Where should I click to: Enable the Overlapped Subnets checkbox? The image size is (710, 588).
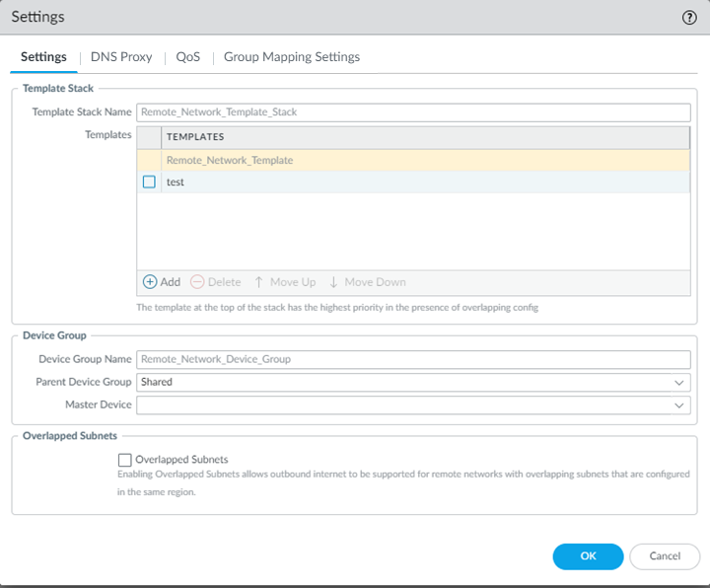point(125,460)
